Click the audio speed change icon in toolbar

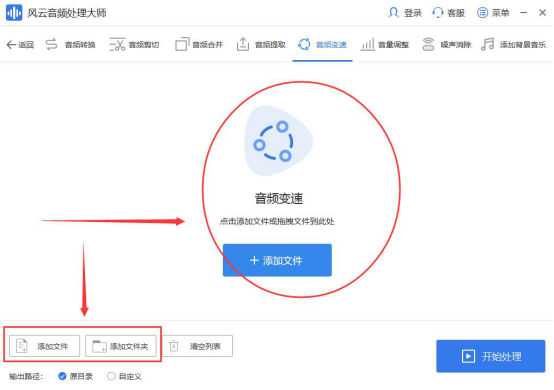(x=304, y=45)
